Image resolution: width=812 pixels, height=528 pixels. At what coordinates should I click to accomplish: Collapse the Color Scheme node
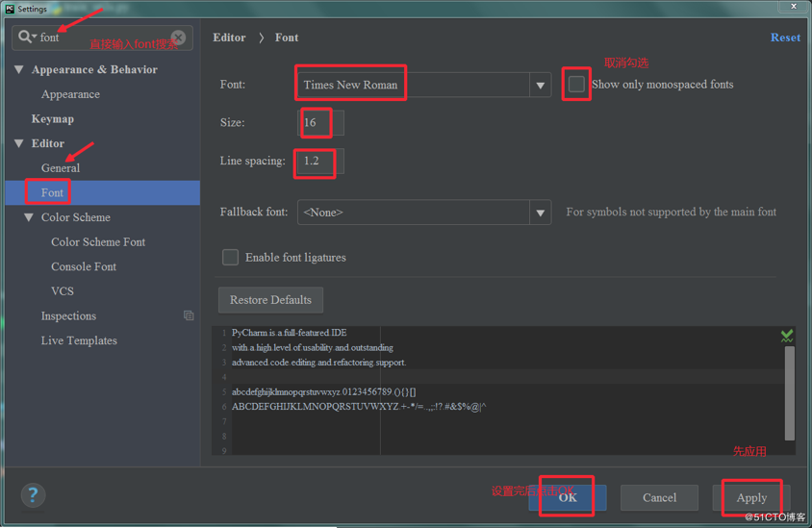click(x=29, y=217)
